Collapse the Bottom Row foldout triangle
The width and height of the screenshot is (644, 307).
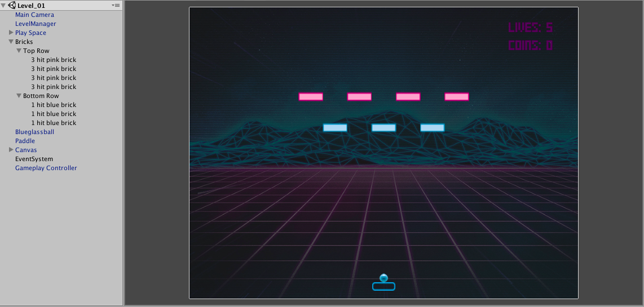(19, 96)
